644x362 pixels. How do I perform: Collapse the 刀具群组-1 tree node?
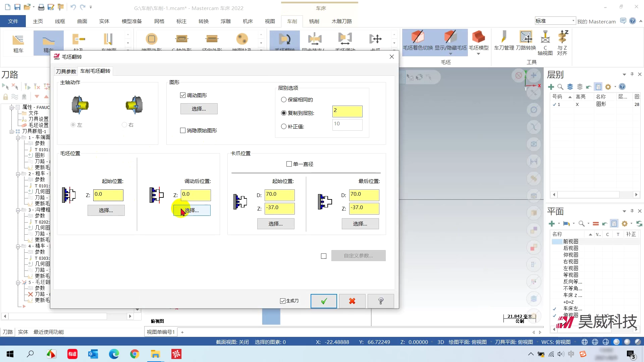[12, 131]
